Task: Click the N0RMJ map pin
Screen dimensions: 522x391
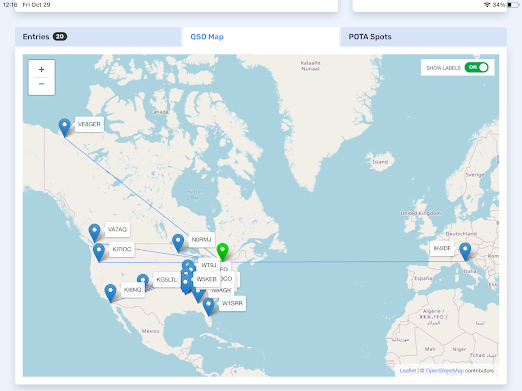Action: 178,243
